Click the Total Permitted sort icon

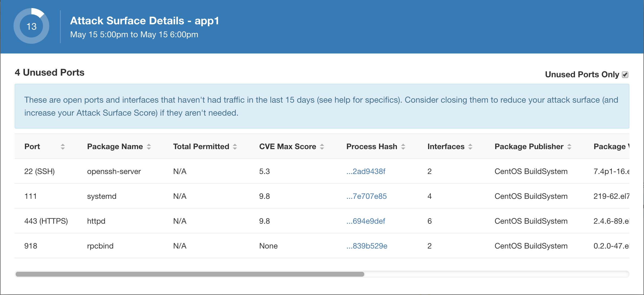click(235, 146)
